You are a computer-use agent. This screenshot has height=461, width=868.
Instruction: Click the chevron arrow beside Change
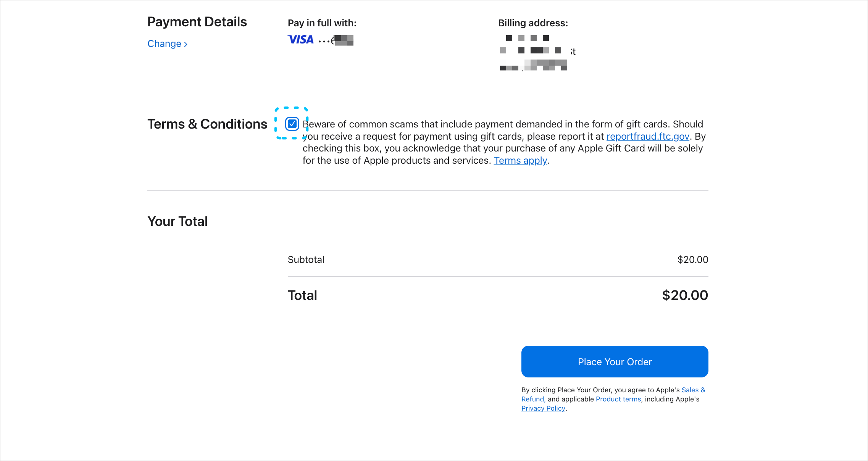186,44
